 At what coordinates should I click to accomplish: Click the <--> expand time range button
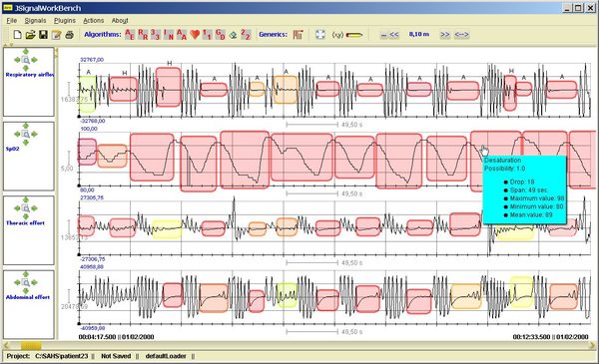461,35
